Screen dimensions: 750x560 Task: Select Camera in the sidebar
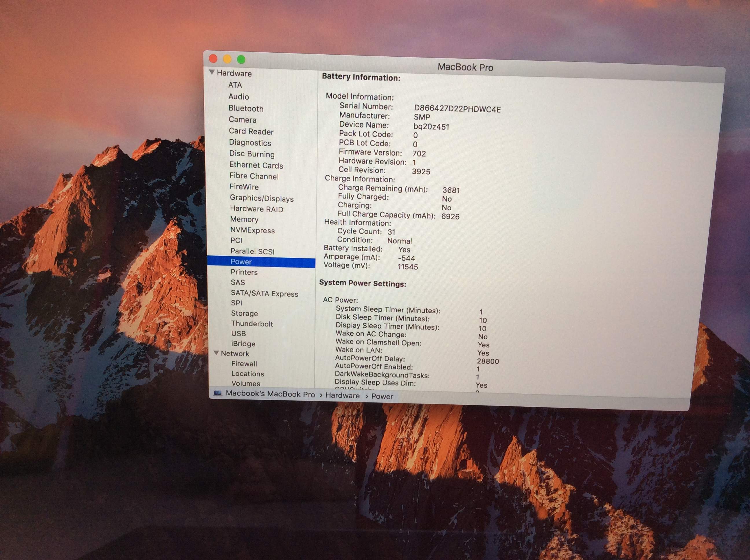242,120
